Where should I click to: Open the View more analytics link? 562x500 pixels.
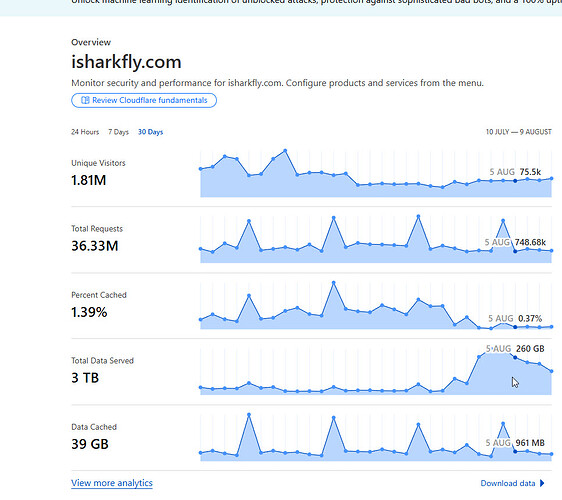(112, 483)
